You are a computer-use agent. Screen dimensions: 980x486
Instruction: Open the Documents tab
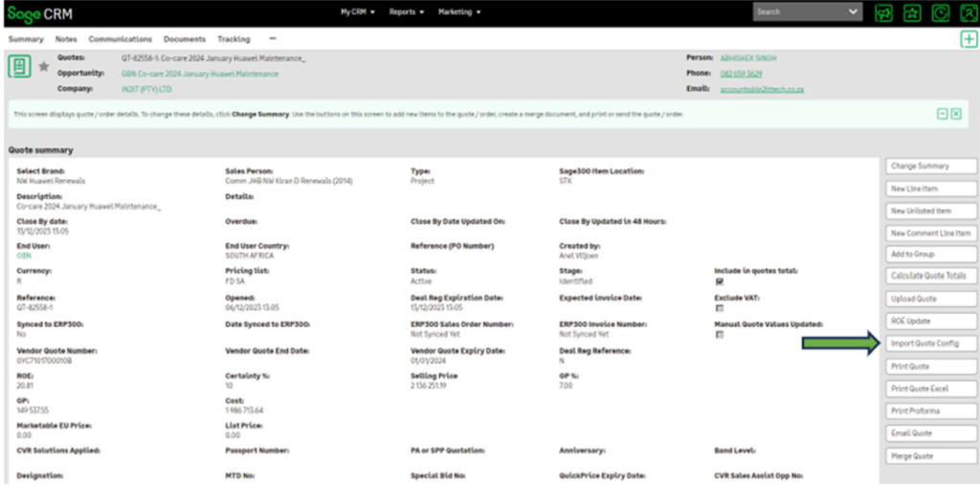[x=184, y=39]
